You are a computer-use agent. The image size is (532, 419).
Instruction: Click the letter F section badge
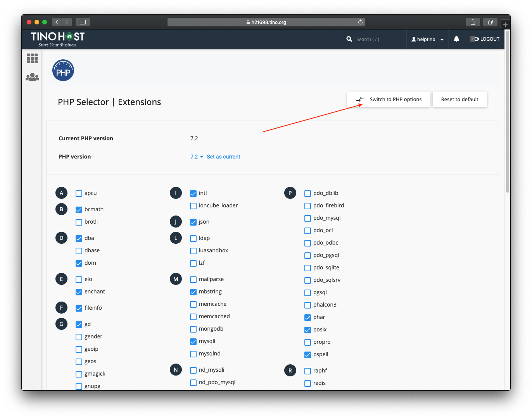[x=61, y=308]
